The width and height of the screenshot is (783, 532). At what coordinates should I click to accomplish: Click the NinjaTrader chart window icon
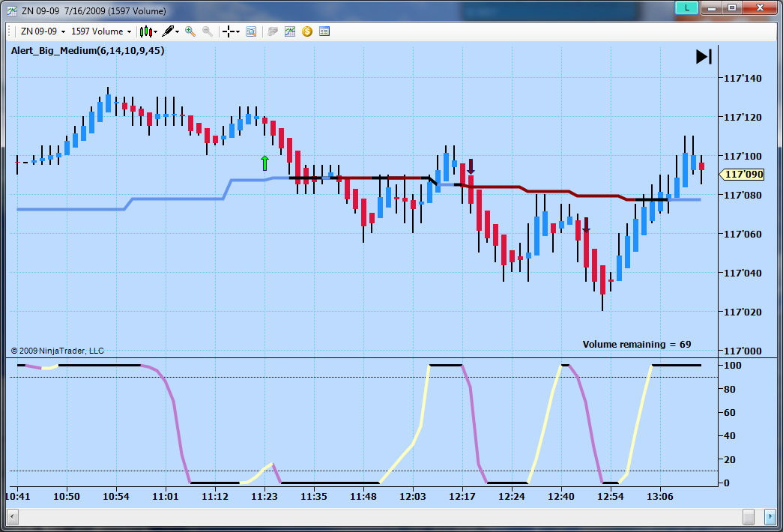click(x=11, y=10)
